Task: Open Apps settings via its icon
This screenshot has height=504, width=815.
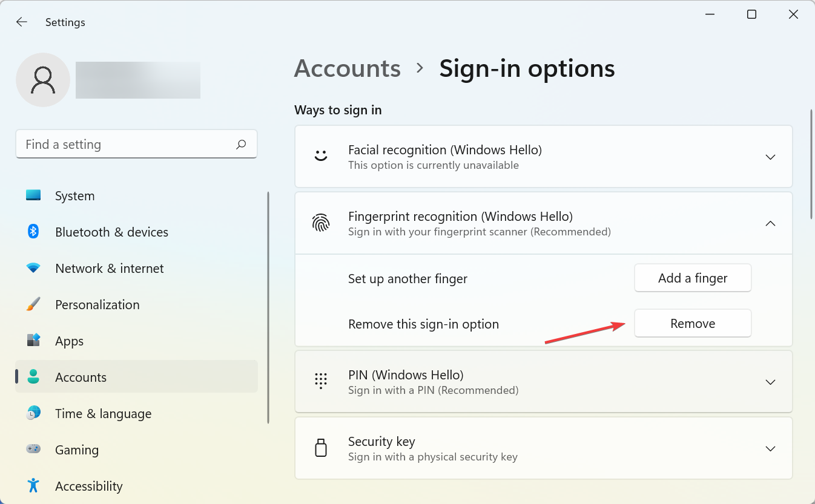Action: point(32,341)
